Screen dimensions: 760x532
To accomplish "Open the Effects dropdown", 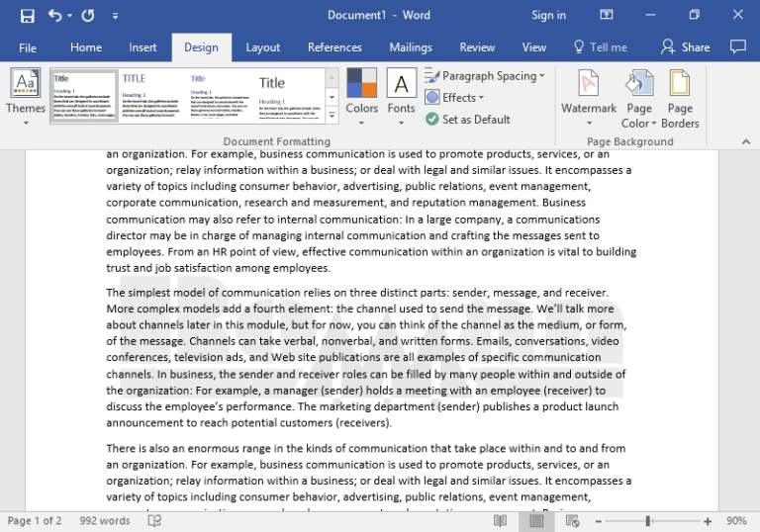I will pos(454,97).
